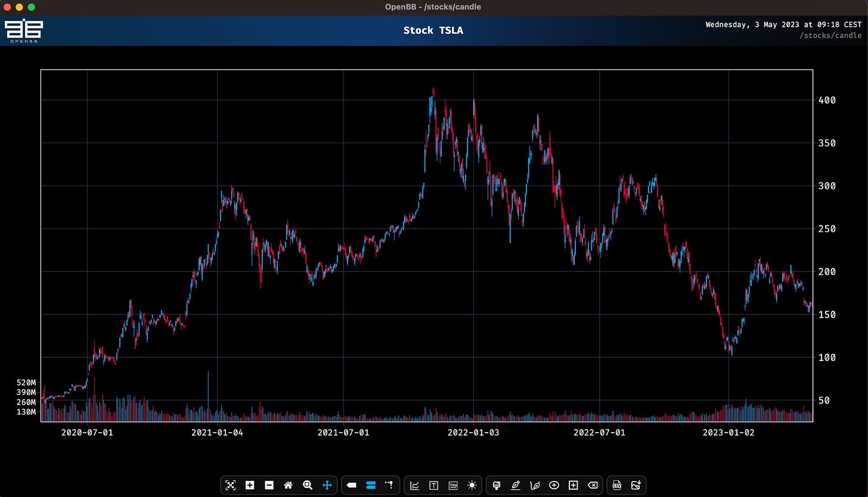Screen dimensions: 868x497
Task: Click the 2022-07-01 x-axis label
Action: (x=599, y=433)
